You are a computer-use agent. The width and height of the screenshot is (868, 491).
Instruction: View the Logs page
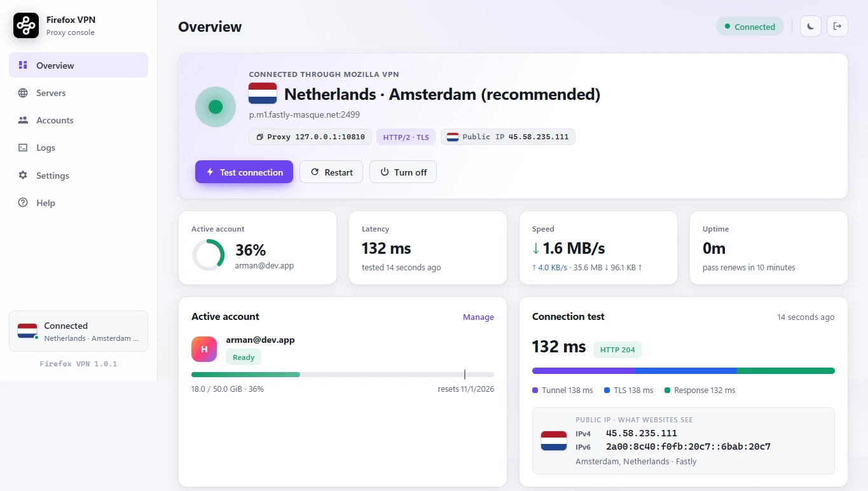(78, 148)
